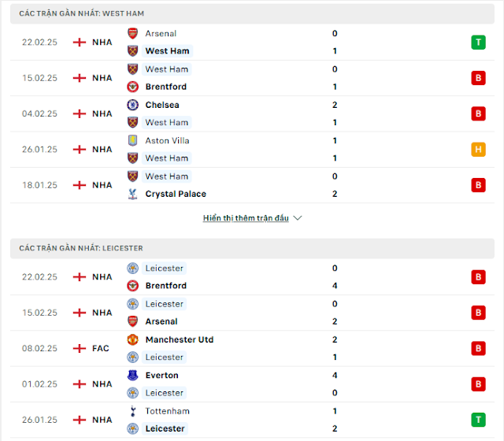Click the orange H draw badge for Aston Villa
The width and height of the screenshot is (504, 441).
coord(478,149)
